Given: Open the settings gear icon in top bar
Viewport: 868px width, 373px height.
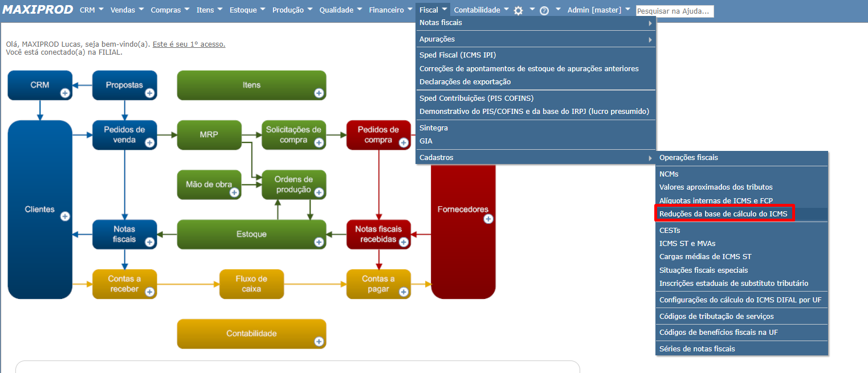Looking at the screenshot, I should click(518, 10).
